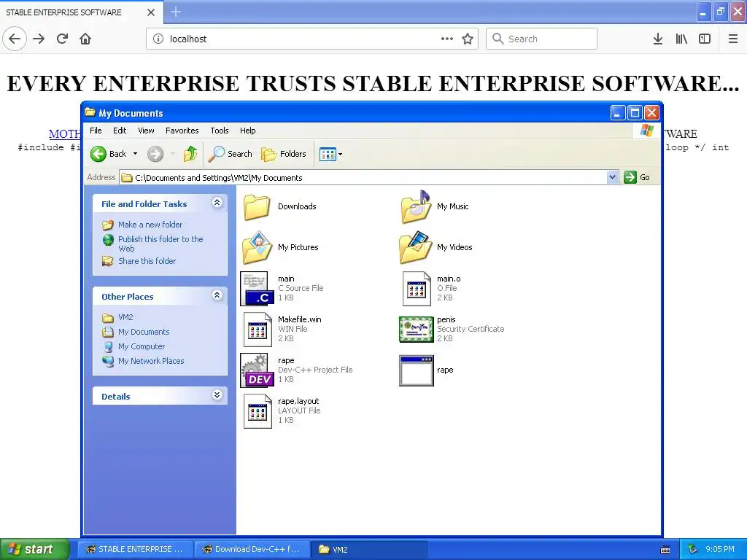Open the Help menu
The height and width of the screenshot is (560, 747).
click(248, 131)
